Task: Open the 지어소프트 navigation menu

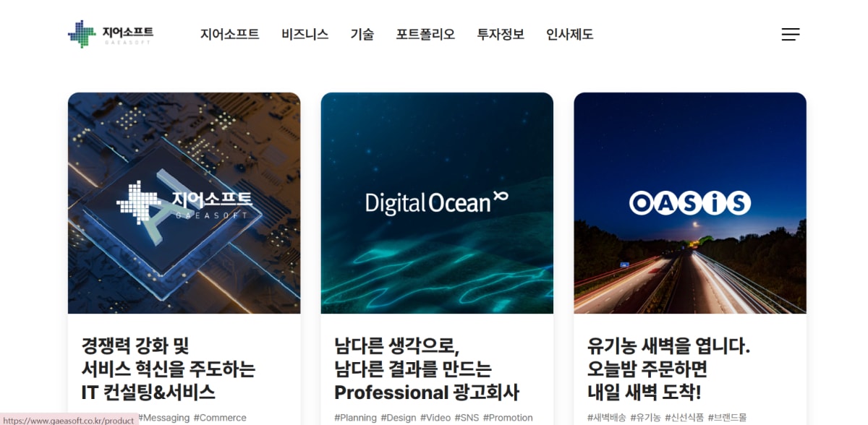Action: point(230,34)
